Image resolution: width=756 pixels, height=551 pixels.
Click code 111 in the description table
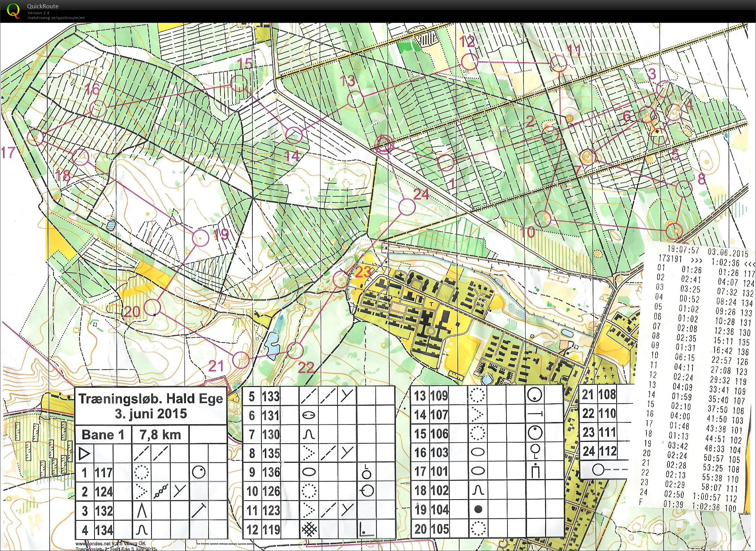[607, 432]
